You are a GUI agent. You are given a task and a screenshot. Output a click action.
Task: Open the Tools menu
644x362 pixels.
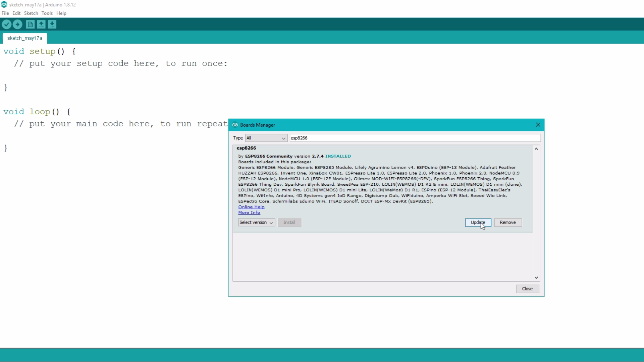tap(47, 13)
